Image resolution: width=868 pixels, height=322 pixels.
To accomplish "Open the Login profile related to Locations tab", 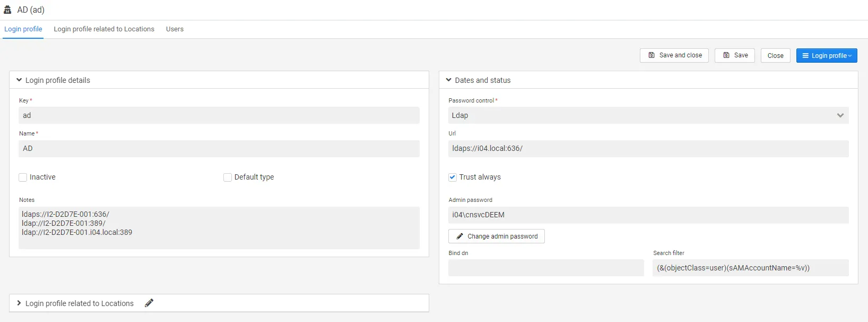I will tap(104, 29).
